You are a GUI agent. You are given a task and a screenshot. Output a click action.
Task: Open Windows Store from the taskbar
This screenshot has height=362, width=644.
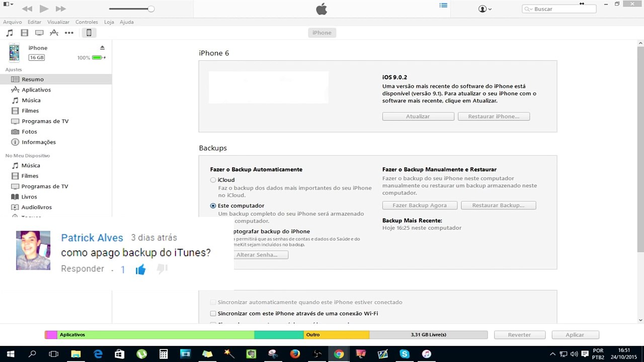click(x=119, y=354)
